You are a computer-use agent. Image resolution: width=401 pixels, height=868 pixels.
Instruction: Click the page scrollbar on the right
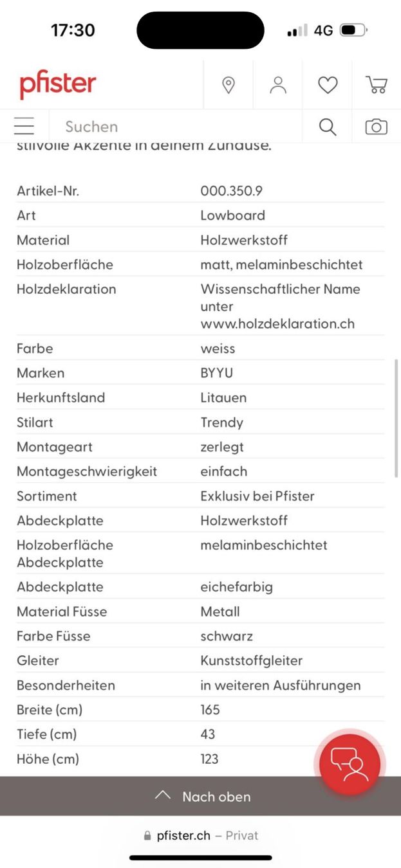[396, 418]
